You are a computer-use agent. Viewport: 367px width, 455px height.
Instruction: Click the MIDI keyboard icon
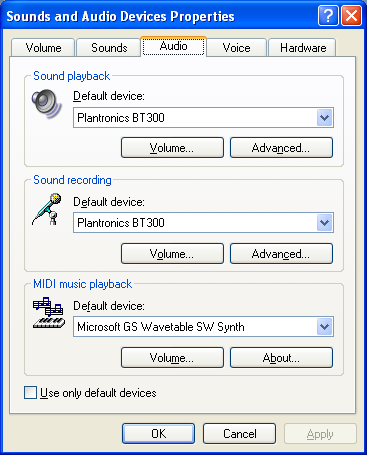49,313
